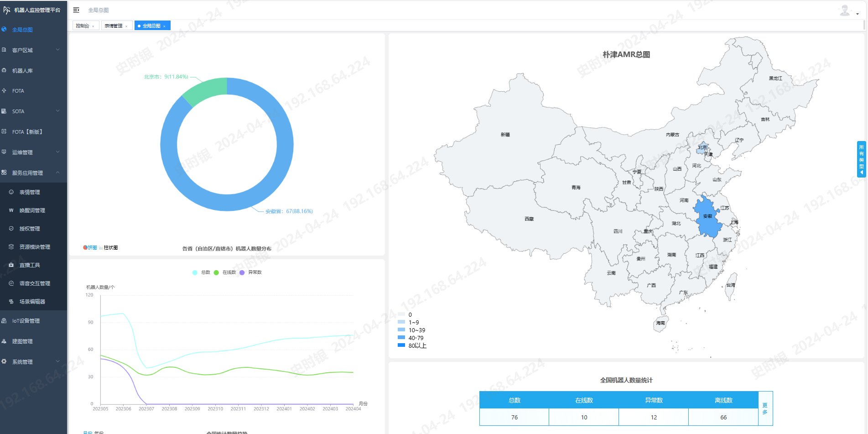This screenshot has width=868, height=434.
Task: Switch chart to 饼图 view
Action: (x=90, y=248)
